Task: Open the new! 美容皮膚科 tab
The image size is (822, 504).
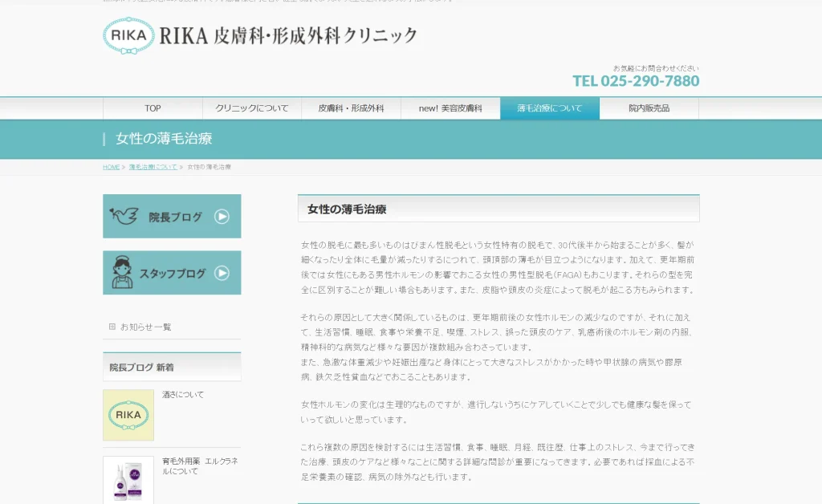Action: pos(450,108)
